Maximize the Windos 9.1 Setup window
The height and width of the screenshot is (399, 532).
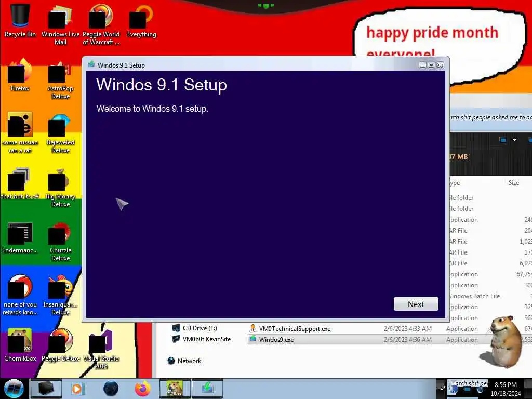click(x=431, y=65)
